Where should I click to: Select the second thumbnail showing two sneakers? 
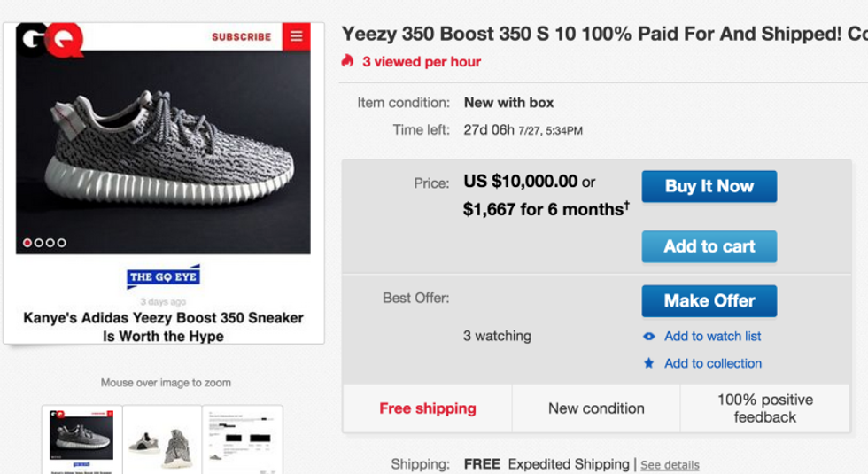(162, 440)
